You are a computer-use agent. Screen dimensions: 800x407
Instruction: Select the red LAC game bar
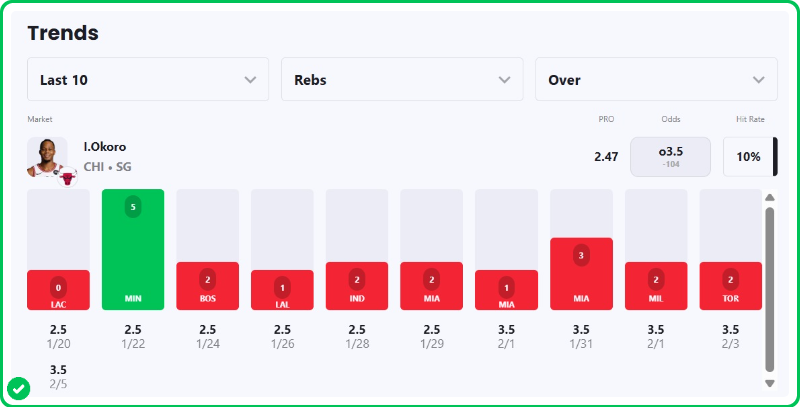(58, 290)
